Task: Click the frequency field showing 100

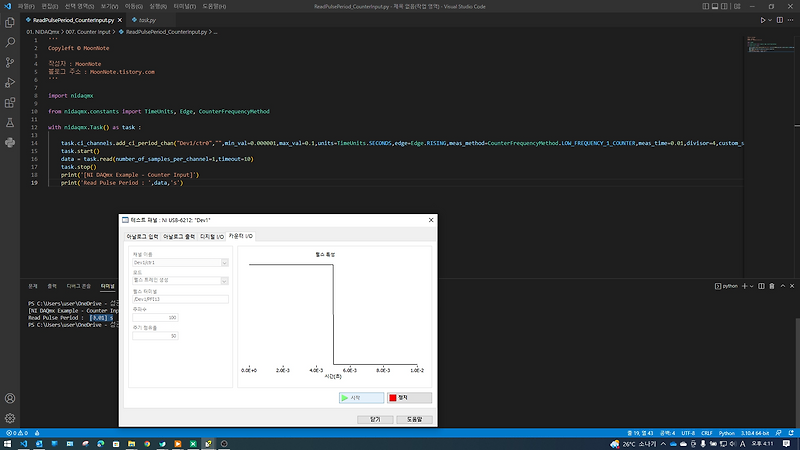Action: coord(155,317)
